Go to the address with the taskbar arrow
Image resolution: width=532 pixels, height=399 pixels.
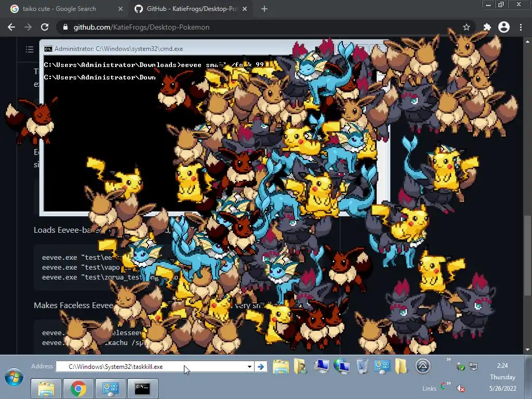coord(261,367)
